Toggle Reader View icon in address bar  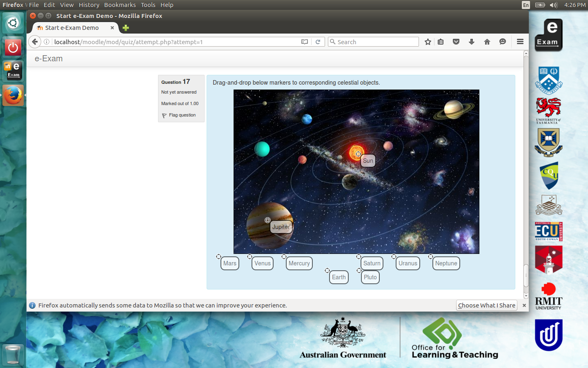(x=305, y=42)
